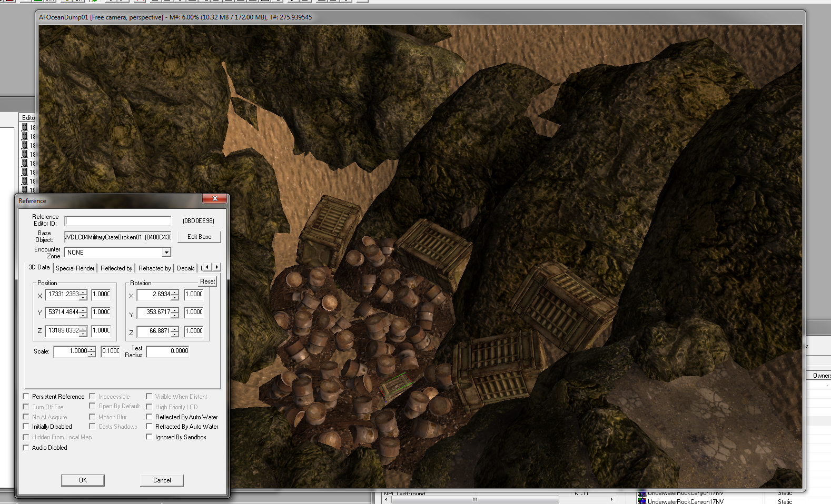Click the Rotation X value field

154,295
